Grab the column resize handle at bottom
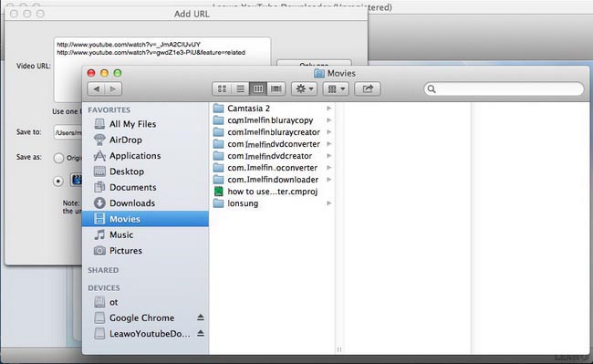Viewport: 593px width, 364px height. pos(339,349)
